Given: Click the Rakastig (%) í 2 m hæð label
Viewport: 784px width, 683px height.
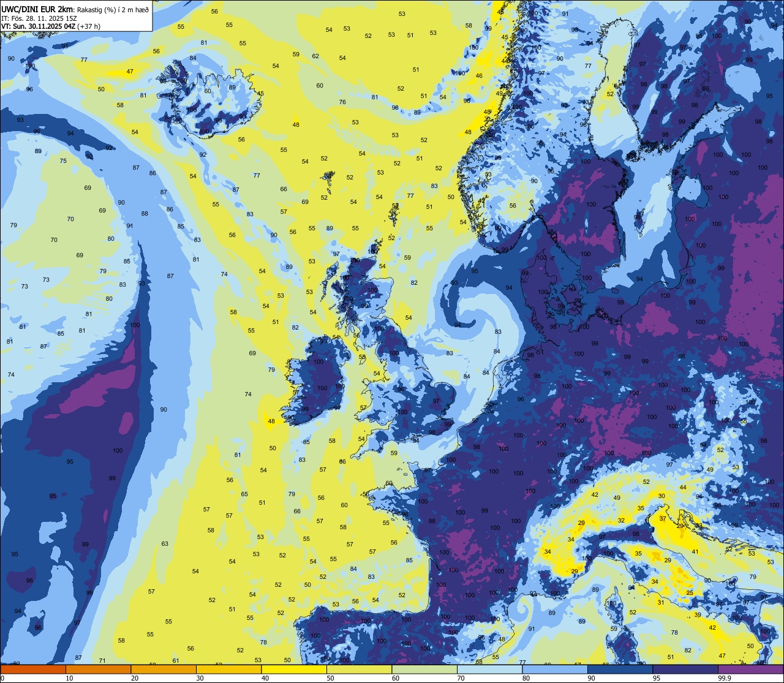Looking at the screenshot, I should point(113,10).
